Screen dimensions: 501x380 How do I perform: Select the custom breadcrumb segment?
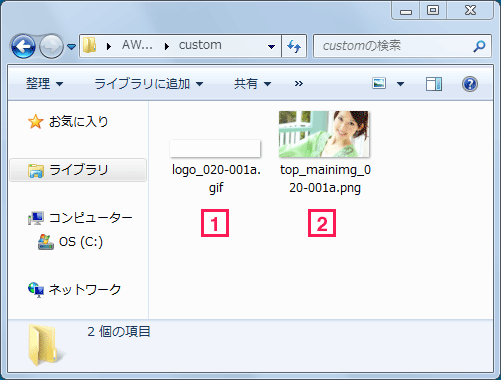click(200, 45)
